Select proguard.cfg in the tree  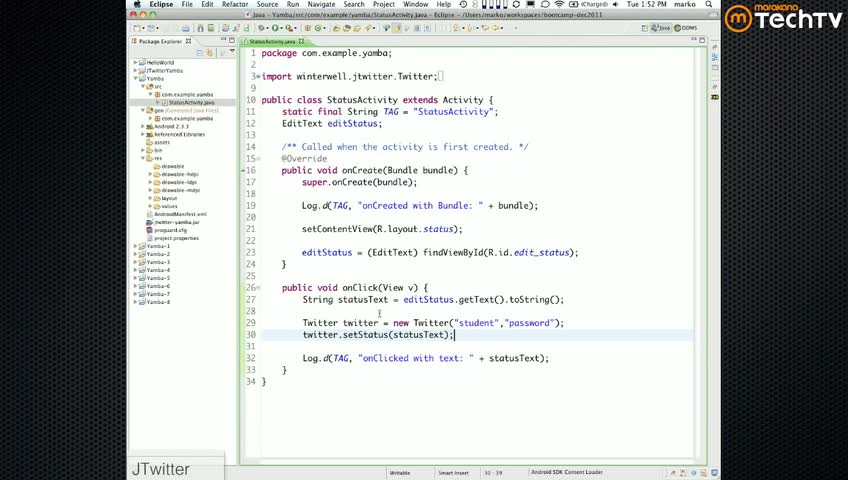coord(170,230)
